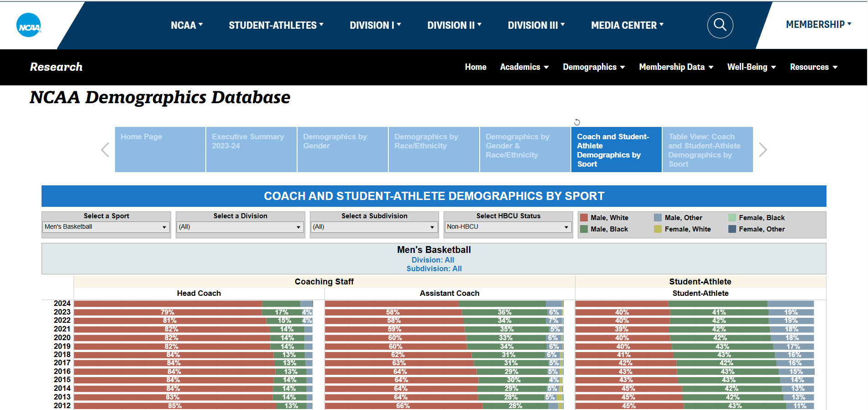The height and width of the screenshot is (410, 868).
Task: Open the Select a Subdivision dropdown
Action: [374, 227]
